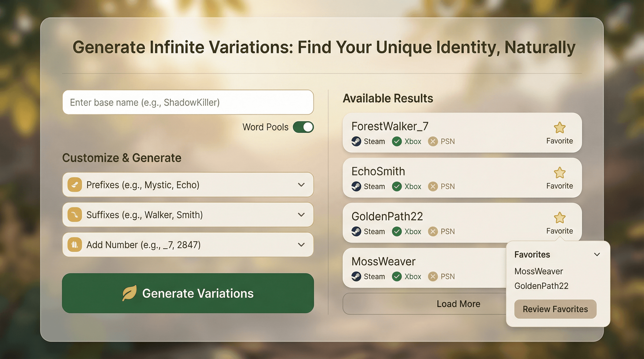Viewport: 644px width, 359px height.
Task: Click the ForestWalker_7 result name
Action: coord(390,126)
